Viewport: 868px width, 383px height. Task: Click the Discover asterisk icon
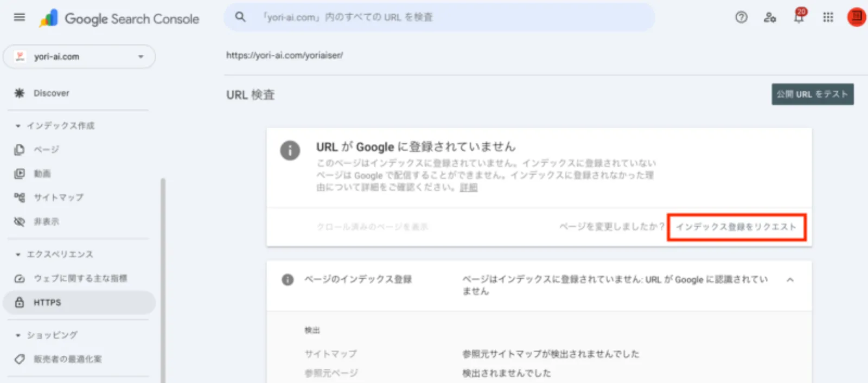point(20,93)
